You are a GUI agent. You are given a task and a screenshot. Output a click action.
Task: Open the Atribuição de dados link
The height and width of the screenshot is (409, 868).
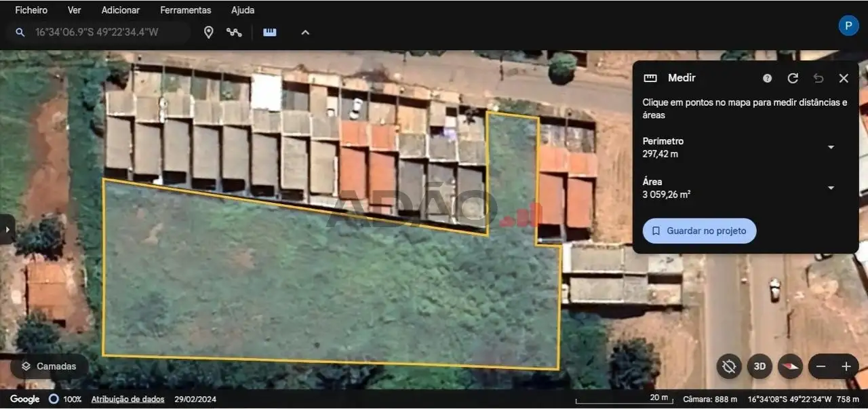click(128, 400)
